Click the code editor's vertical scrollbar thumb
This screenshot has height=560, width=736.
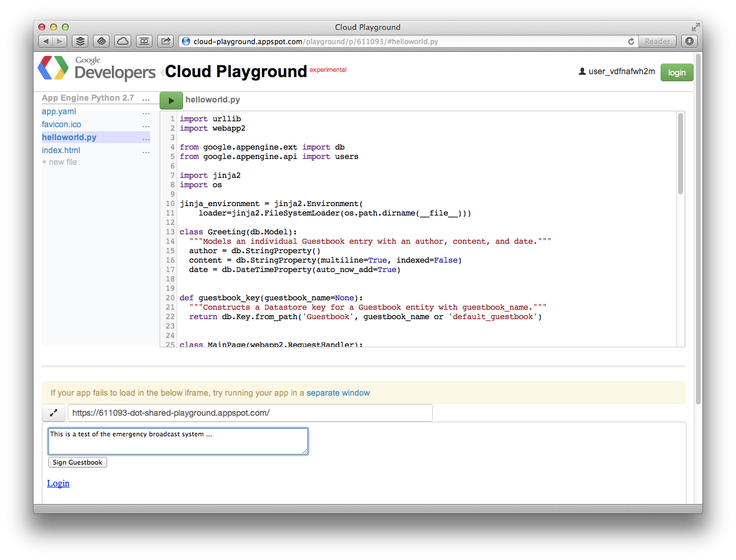[x=681, y=153]
